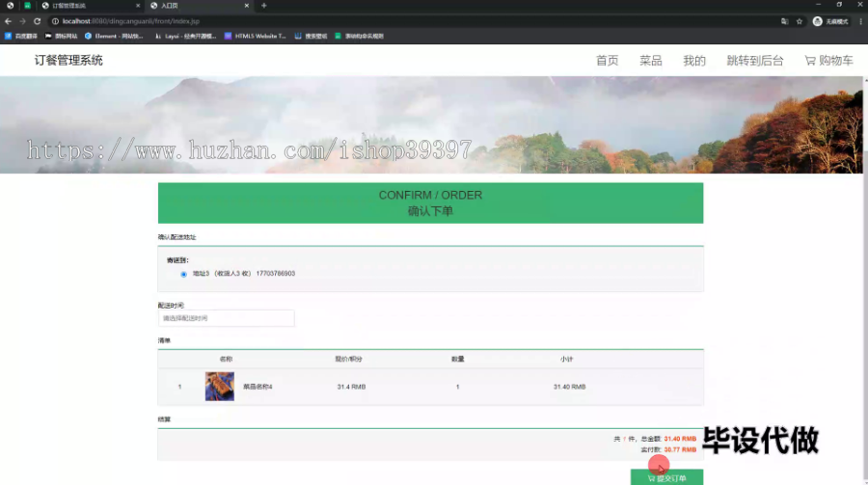Click the dish thumbnail for 菜品名称4
Image resolution: width=868 pixels, height=485 pixels.
pos(220,387)
